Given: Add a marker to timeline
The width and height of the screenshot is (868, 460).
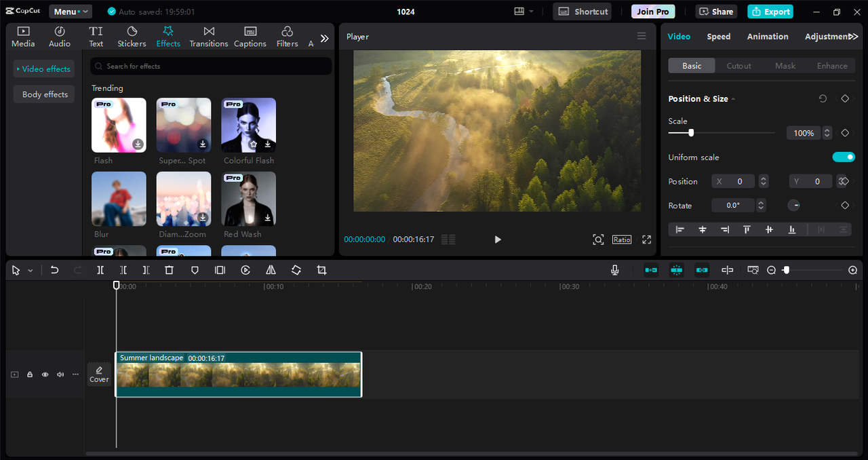Looking at the screenshot, I should tap(195, 270).
